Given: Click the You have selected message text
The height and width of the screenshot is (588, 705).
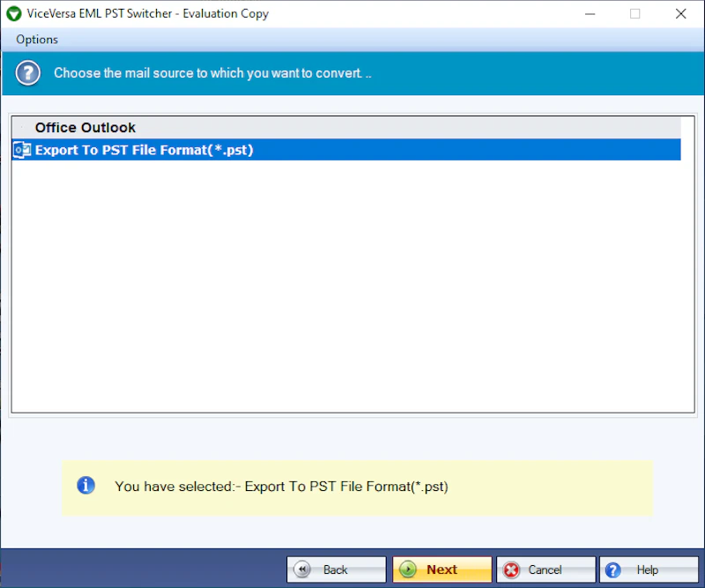Looking at the screenshot, I should pyautogui.click(x=281, y=487).
